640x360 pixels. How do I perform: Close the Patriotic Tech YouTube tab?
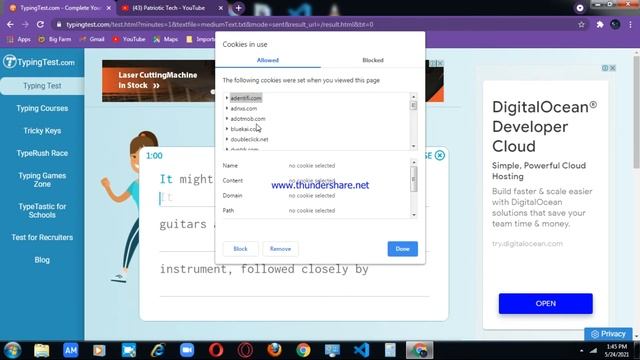point(221,8)
